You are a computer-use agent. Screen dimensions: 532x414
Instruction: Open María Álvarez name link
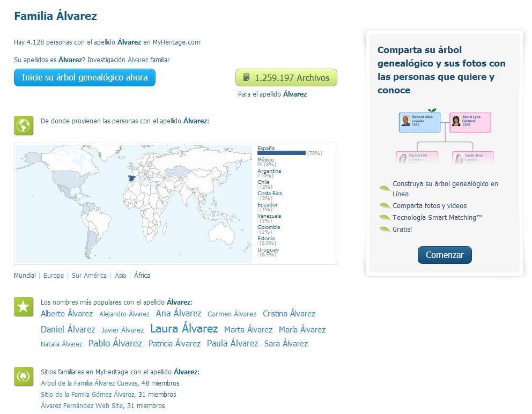(302, 329)
